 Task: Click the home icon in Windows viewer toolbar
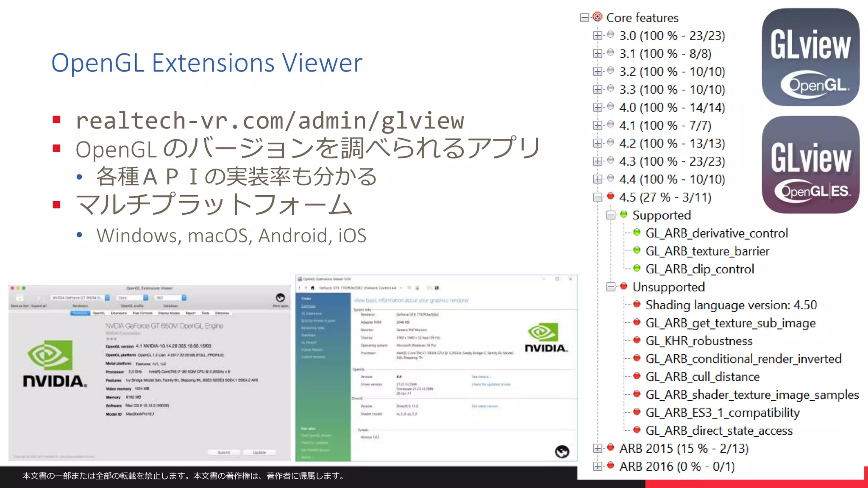point(312,288)
